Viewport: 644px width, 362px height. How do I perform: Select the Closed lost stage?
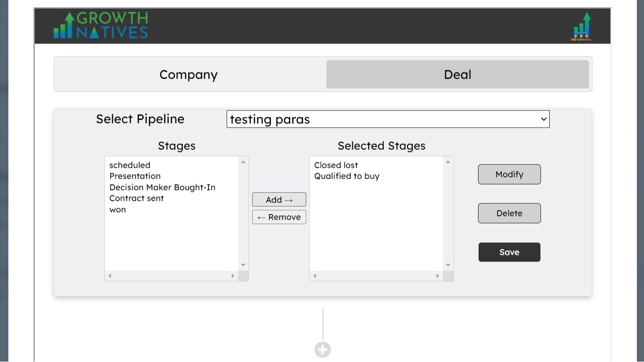(x=336, y=165)
